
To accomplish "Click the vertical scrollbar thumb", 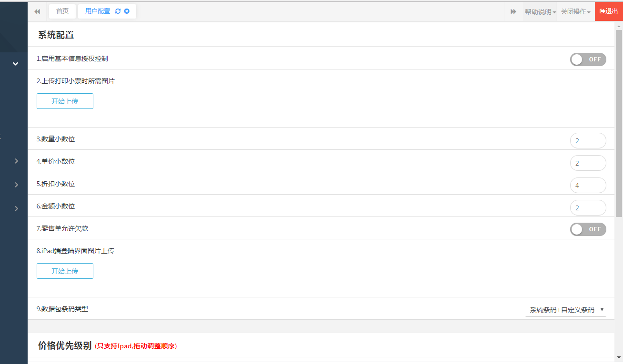I will coord(619,124).
